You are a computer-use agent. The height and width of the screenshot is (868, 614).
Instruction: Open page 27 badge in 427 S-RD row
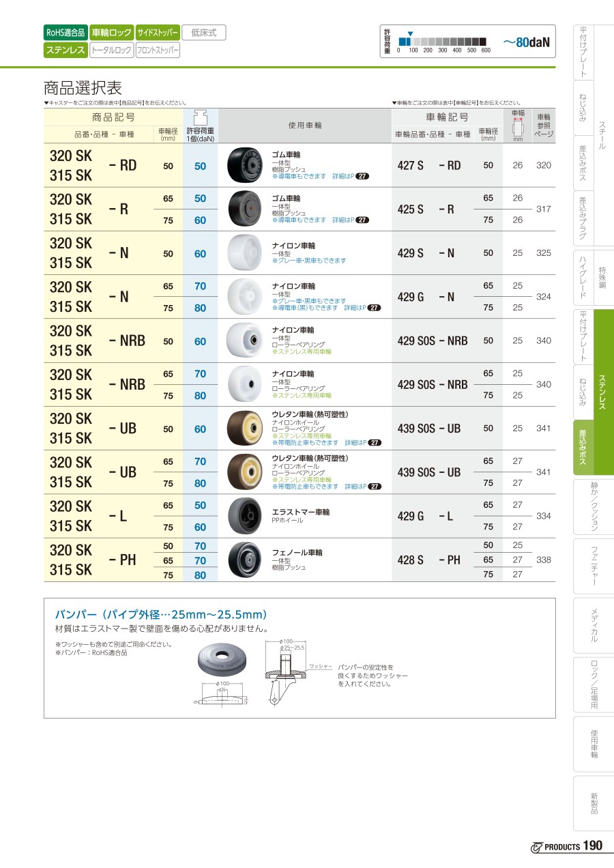[363, 176]
